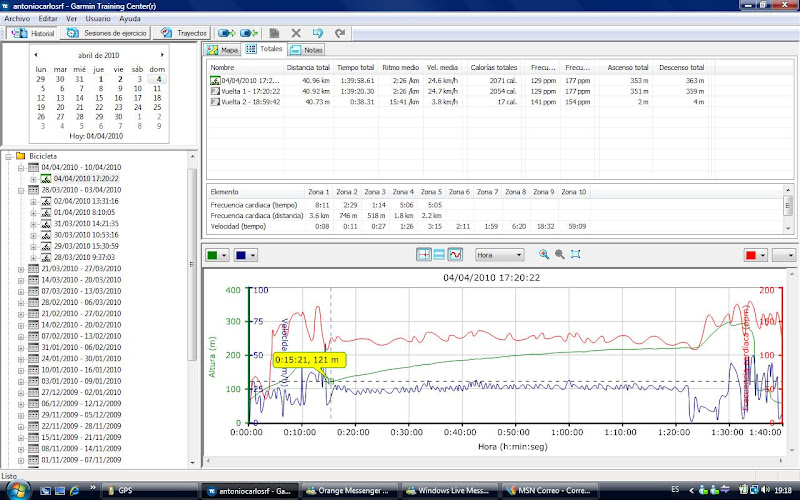Click the Hoy: 04/04/2010 link
The height and width of the screenshot is (500, 800).
(96, 136)
